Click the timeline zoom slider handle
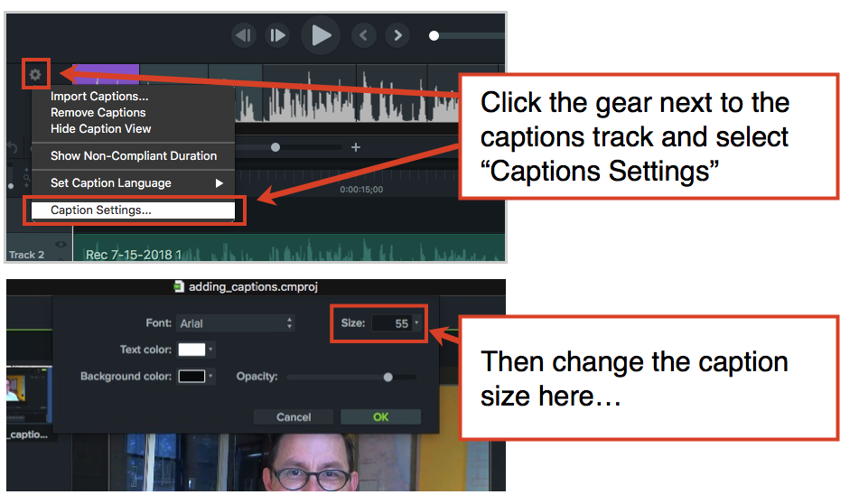 275,147
